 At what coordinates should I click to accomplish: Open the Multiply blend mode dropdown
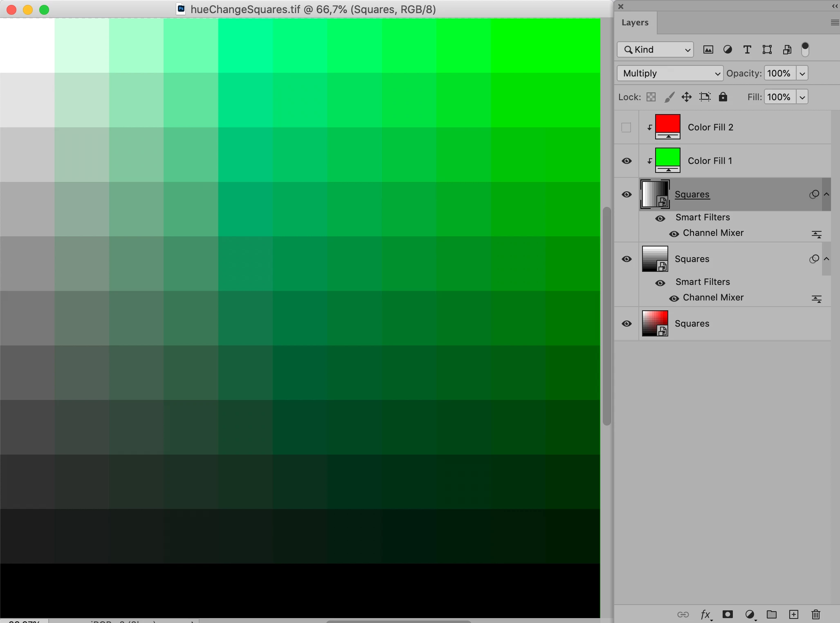pyautogui.click(x=670, y=73)
